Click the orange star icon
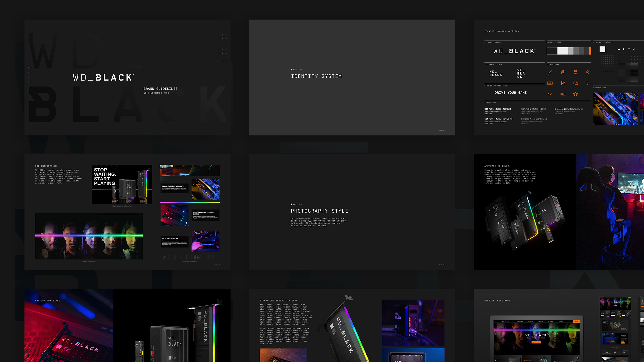The height and width of the screenshot is (362, 644). point(575,94)
